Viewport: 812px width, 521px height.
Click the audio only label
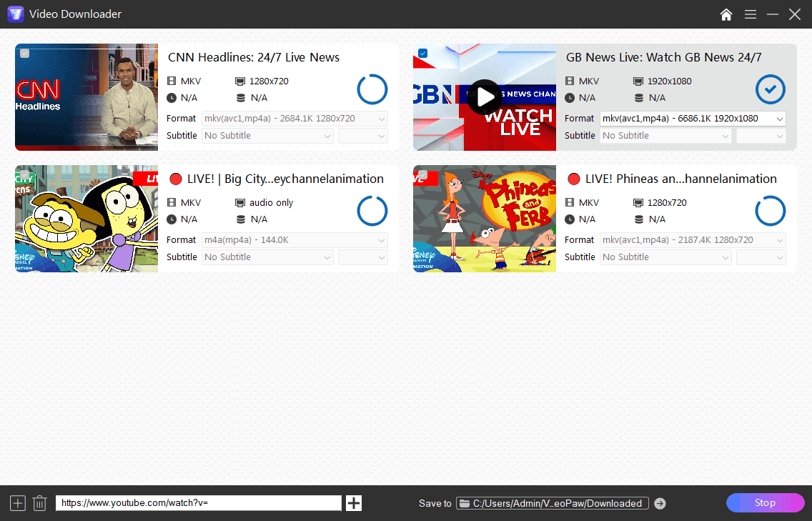(272, 203)
